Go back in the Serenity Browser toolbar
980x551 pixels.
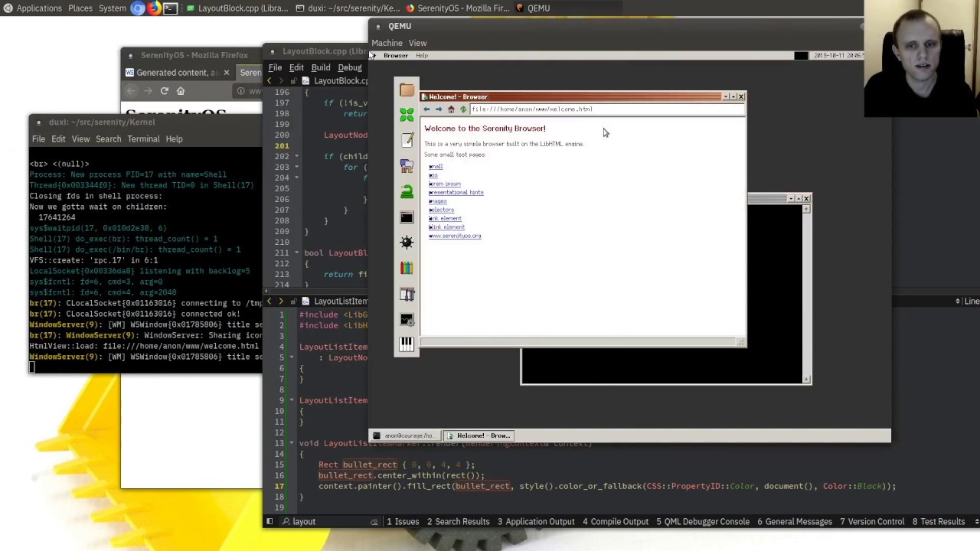pos(426,109)
